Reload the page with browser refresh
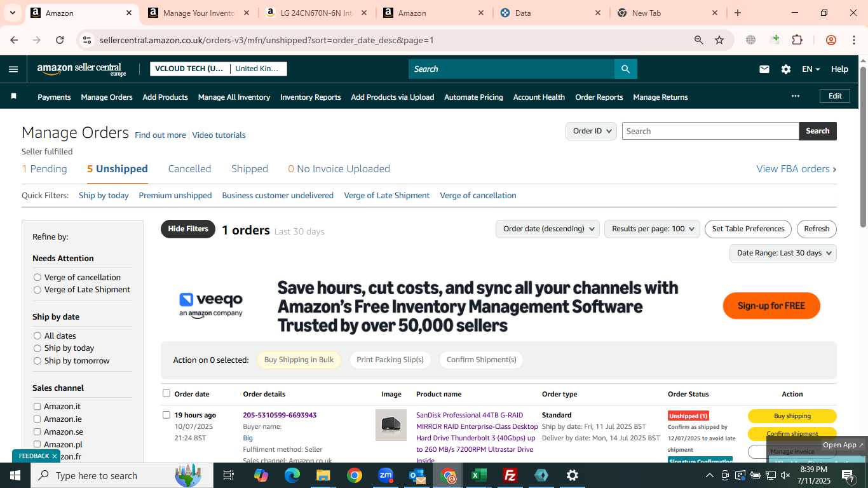 pyautogui.click(x=60, y=40)
